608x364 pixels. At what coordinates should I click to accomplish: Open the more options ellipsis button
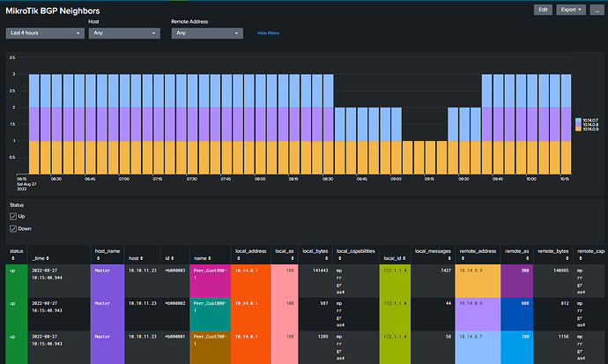[x=597, y=10]
